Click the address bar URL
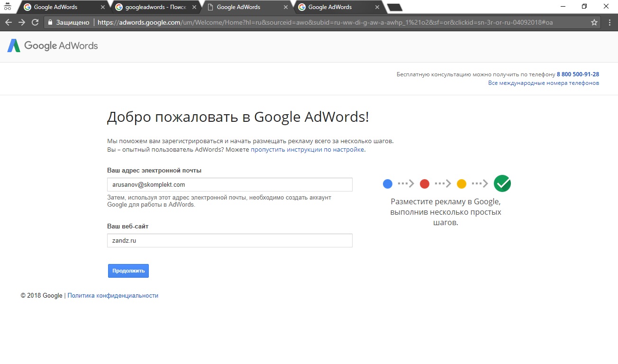 (325, 22)
